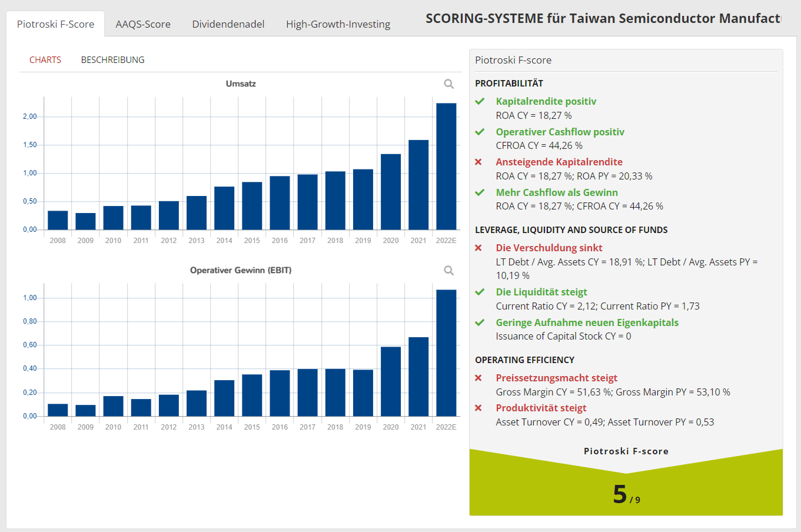
Task: Click the 2015 axis label under Umsatz chart
Action: tap(252, 241)
